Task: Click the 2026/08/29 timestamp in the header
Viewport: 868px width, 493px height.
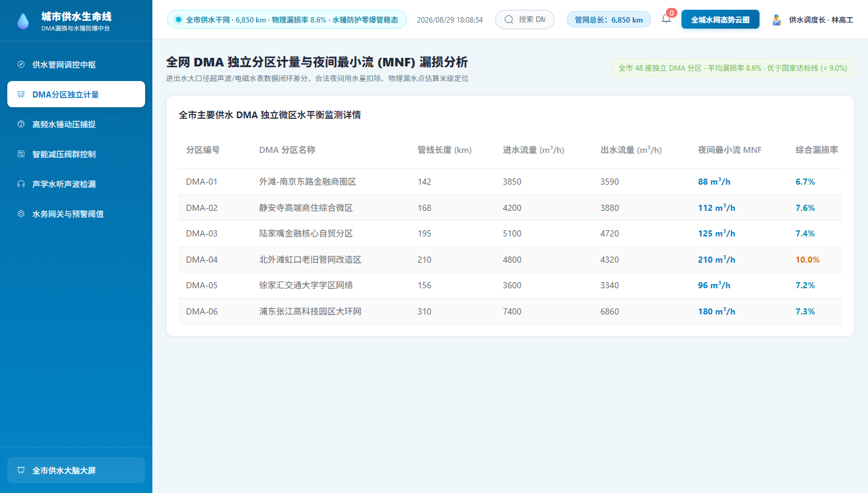Action: coord(450,20)
